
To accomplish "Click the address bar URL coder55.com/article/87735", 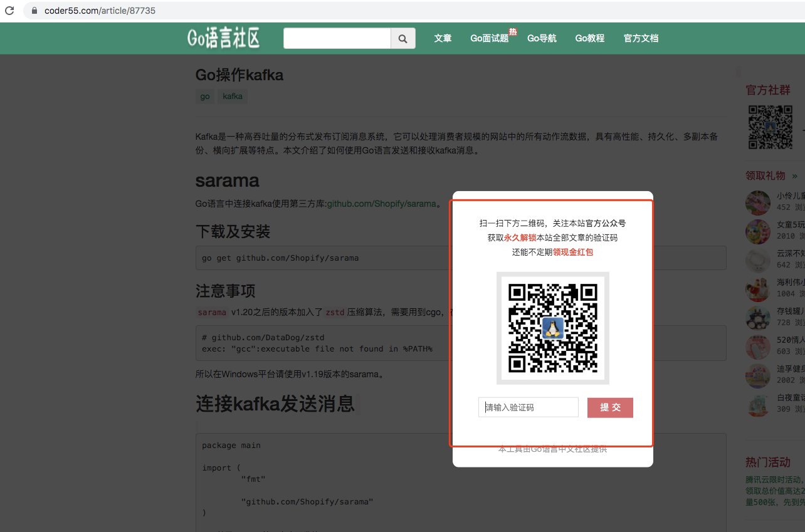I will [x=100, y=11].
